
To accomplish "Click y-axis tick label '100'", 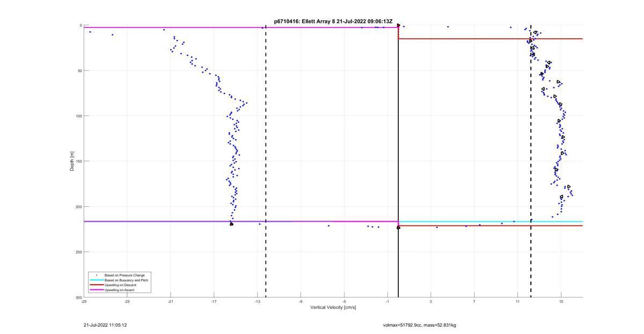I will pyautogui.click(x=78, y=116).
